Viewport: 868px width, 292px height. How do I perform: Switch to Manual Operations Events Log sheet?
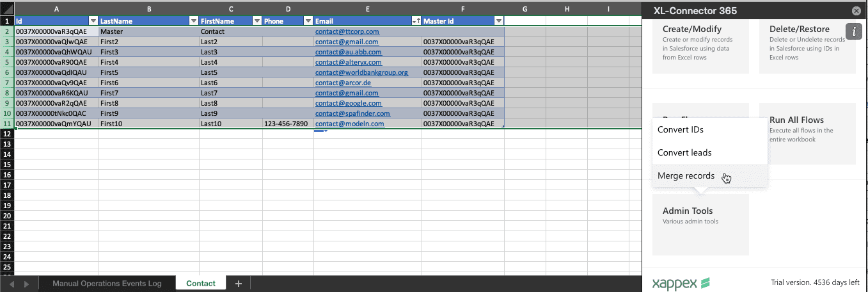(x=107, y=283)
